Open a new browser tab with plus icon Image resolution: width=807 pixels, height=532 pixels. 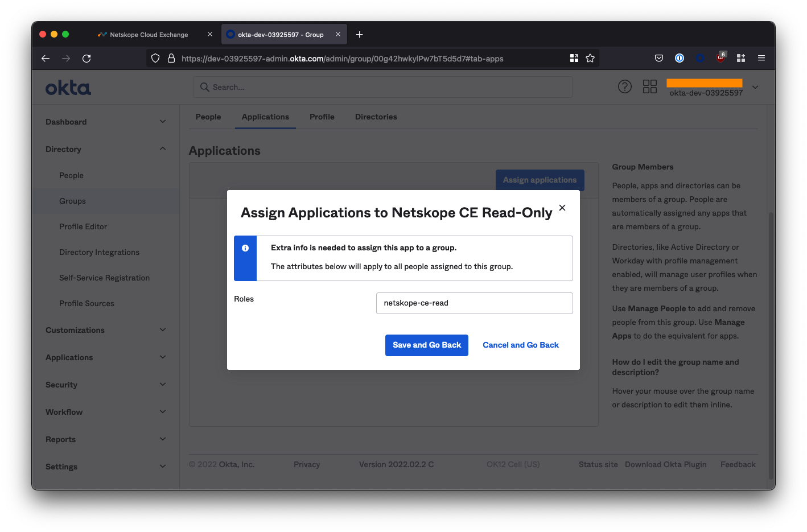[359, 35]
